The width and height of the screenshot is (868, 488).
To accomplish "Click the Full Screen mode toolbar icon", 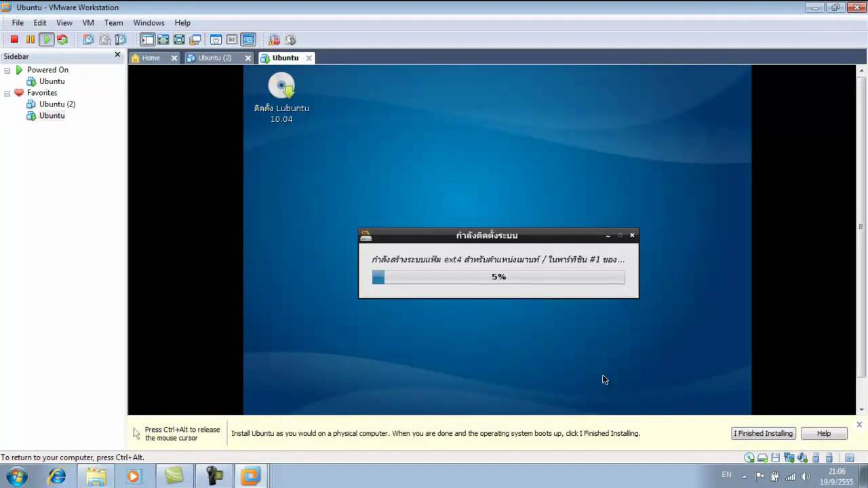I will point(179,39).
